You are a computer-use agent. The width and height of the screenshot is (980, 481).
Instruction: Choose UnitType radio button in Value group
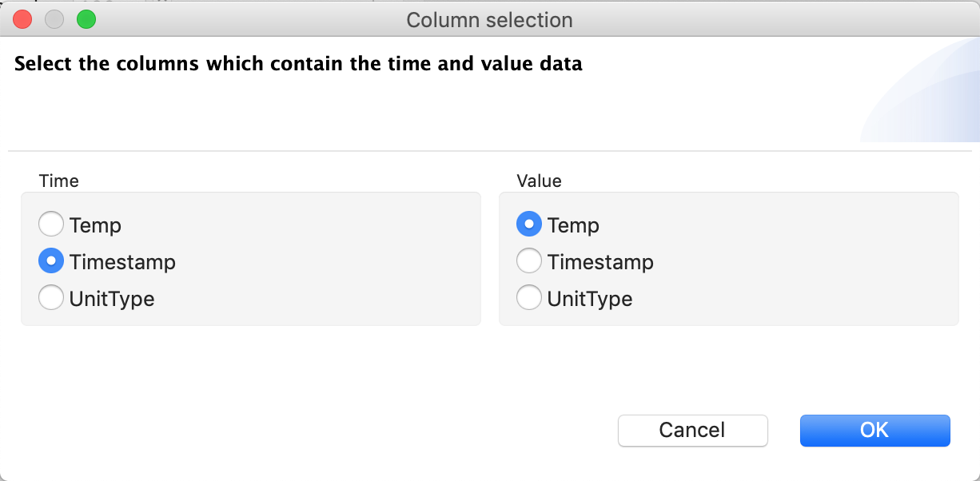point(529,299)
